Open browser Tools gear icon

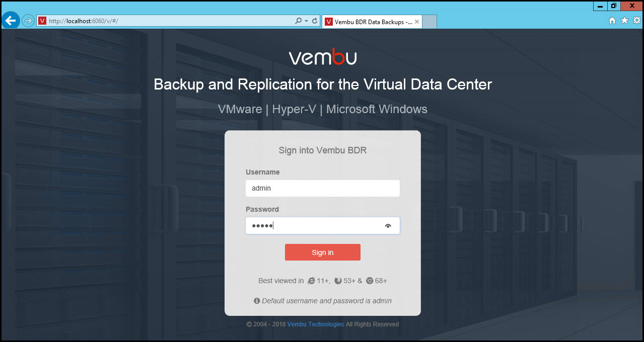click(636, 21)
